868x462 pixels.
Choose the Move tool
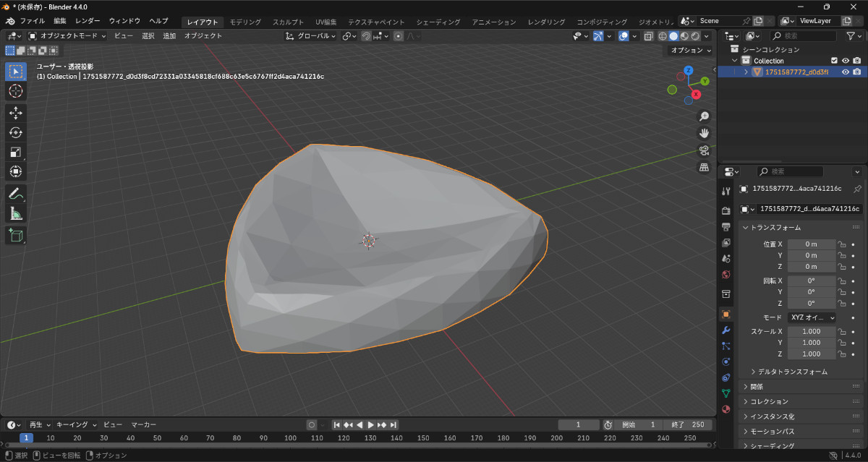pyautogui.click(x=16, y=114)
